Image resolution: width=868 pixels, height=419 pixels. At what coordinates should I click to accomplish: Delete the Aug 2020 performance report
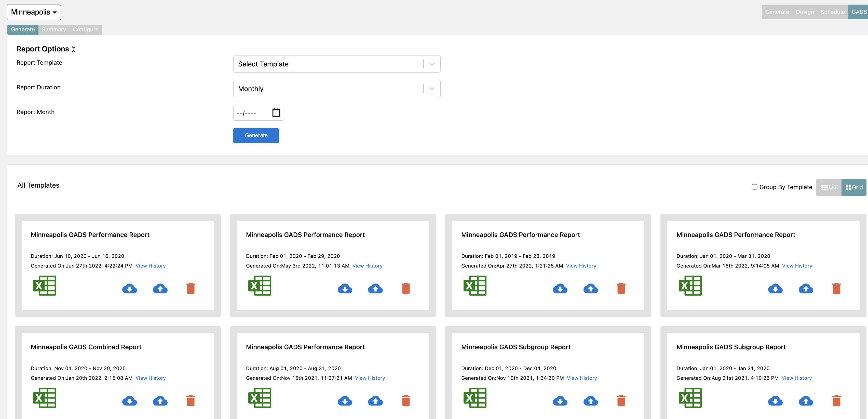(x=406, y=400)
